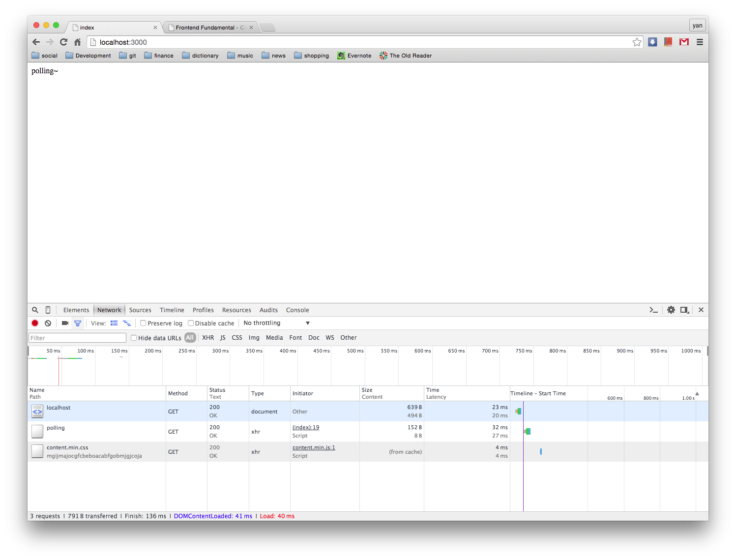Close the DevTools panel
Viewport: 736px width, 560px height.
click(701, 310)
